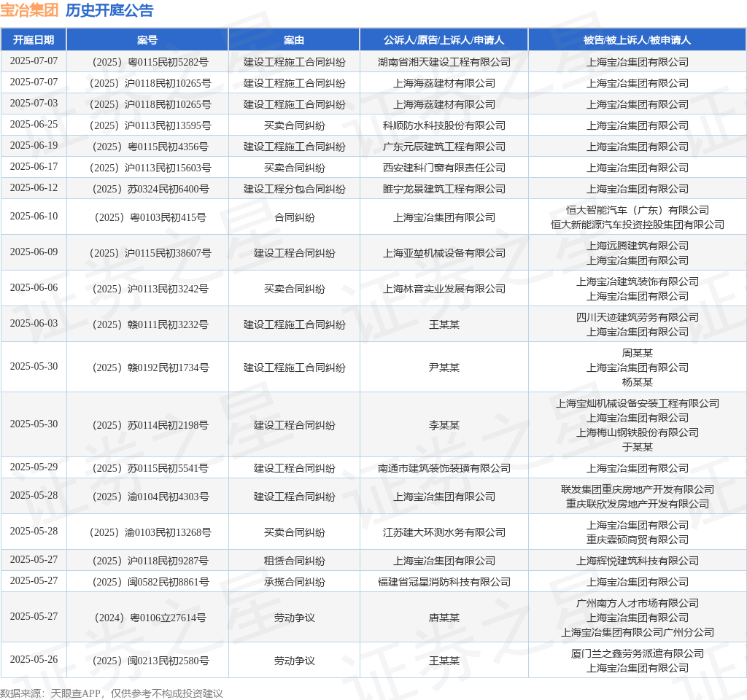Click defendant 上海梅山钢铁股份有限公司
747x700 pixels.
pos(638,432)
